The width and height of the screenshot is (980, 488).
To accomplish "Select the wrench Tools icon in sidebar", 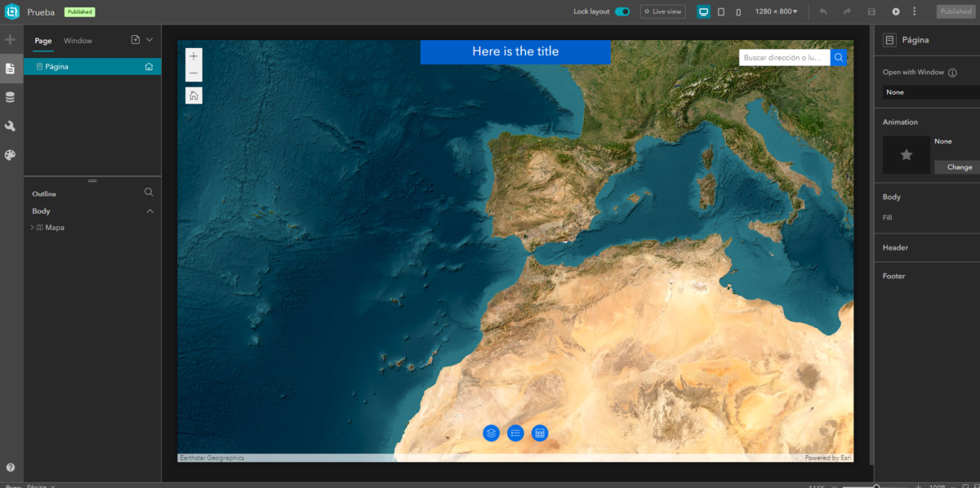I will click(11, 126).
